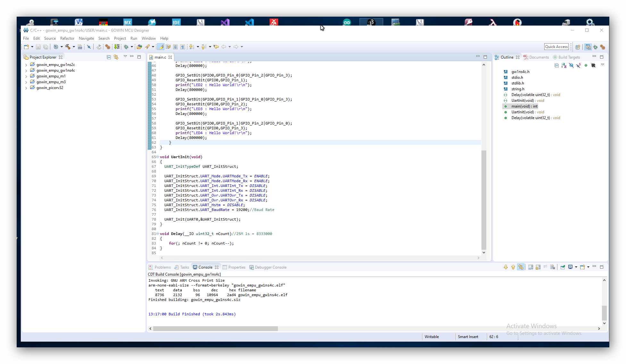Open the Build hammer dropdown arrow

coord(74,47)
